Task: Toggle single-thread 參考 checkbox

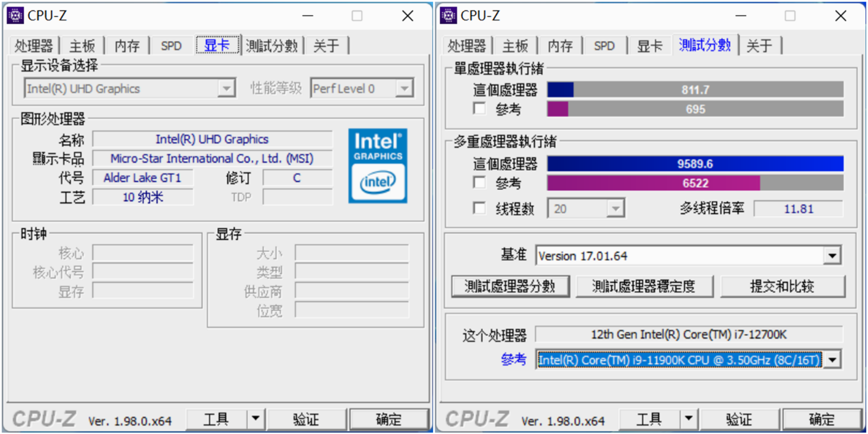Action: tap(480, 108)
